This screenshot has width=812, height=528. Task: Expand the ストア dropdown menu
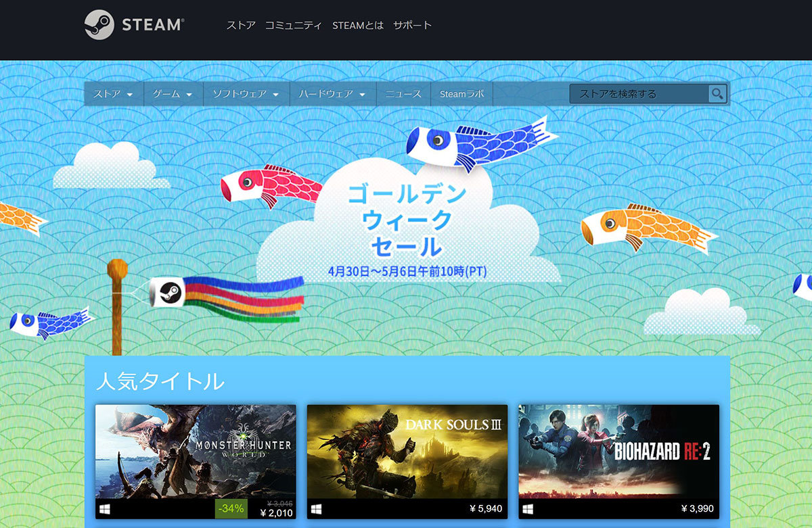click(x=113, y=94)
